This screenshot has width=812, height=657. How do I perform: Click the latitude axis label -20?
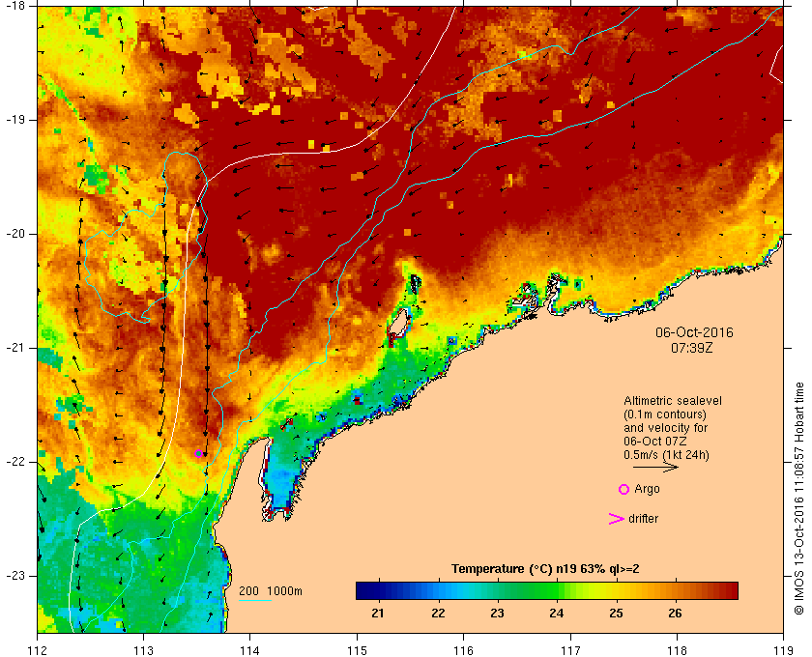[14, 234]
